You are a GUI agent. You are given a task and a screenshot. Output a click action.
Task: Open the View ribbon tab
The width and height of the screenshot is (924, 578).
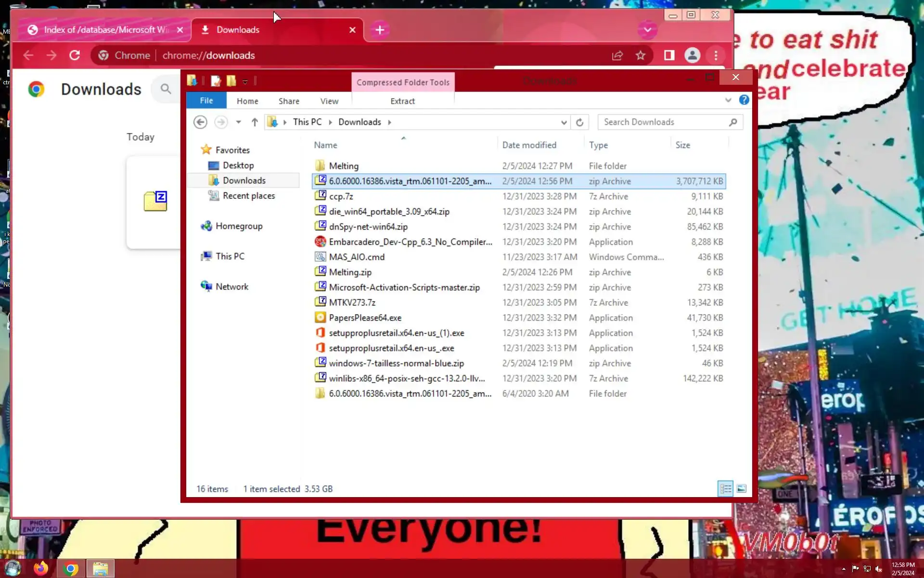[x=329, y=101]
